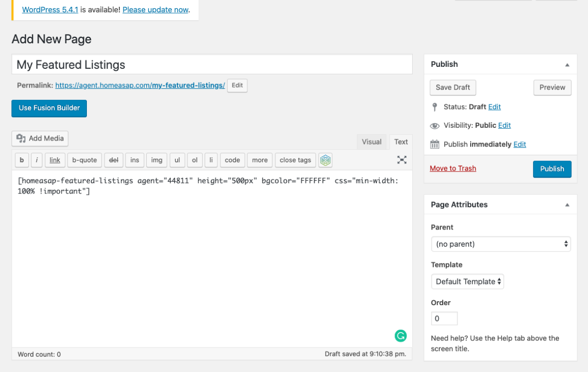The image size is (588, 372).
Task: Click the page title field
Action: 212,64
